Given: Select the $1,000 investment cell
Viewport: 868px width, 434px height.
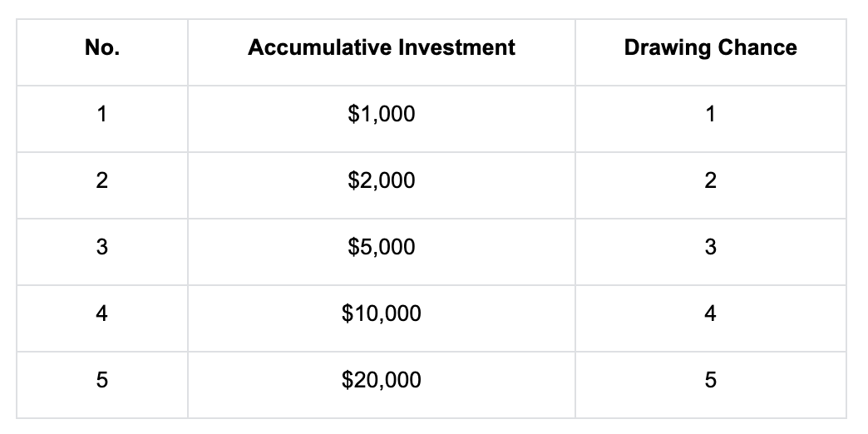Looking at the screenshot, I should [381, 115].
